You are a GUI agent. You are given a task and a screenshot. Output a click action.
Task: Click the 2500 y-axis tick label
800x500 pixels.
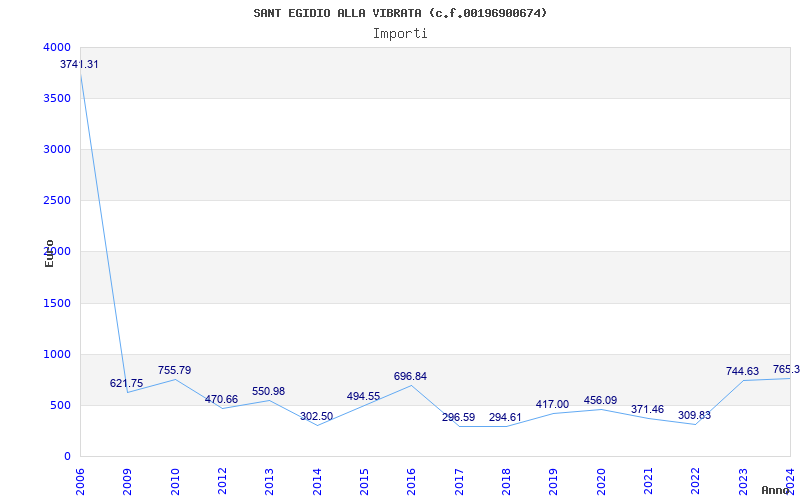pyautogui.click(x=57, y=200)
